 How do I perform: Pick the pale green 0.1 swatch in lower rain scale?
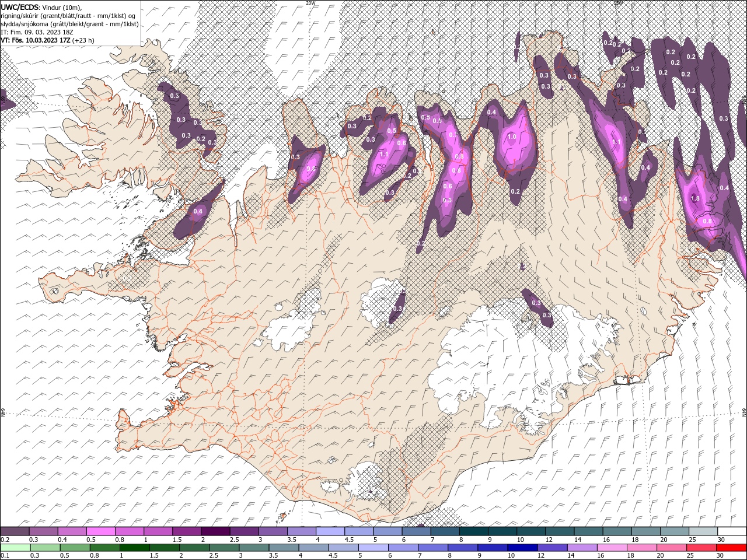15,548
